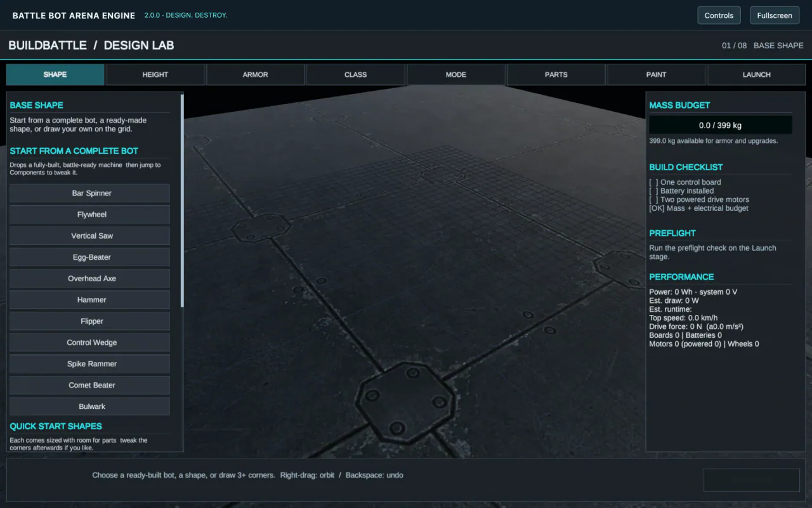This screenshot has height=508, width=812.
Task: Click the '01 / 08 BASE SHAPE' step indicator
Action: tap(763, 46)
